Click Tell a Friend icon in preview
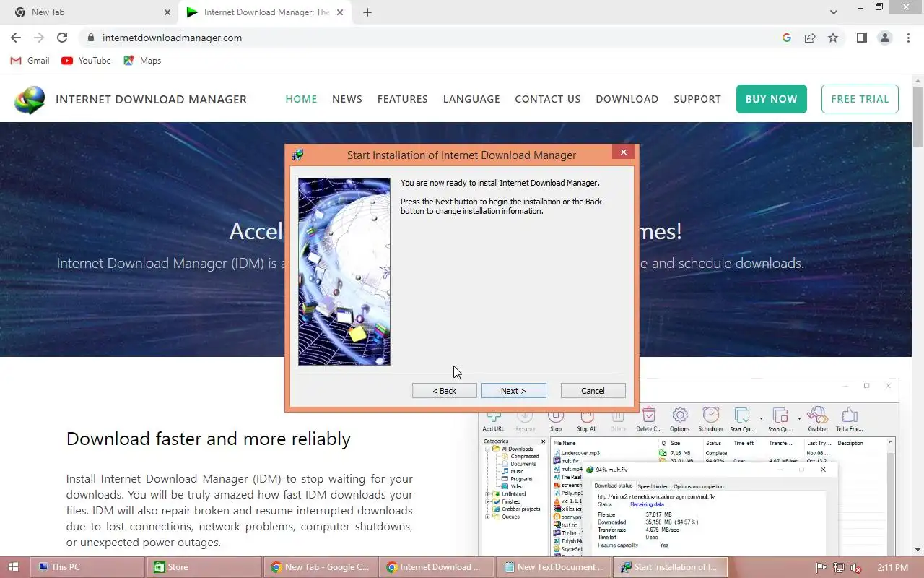This screenshot has height=578, width=924. pos(850,420)
